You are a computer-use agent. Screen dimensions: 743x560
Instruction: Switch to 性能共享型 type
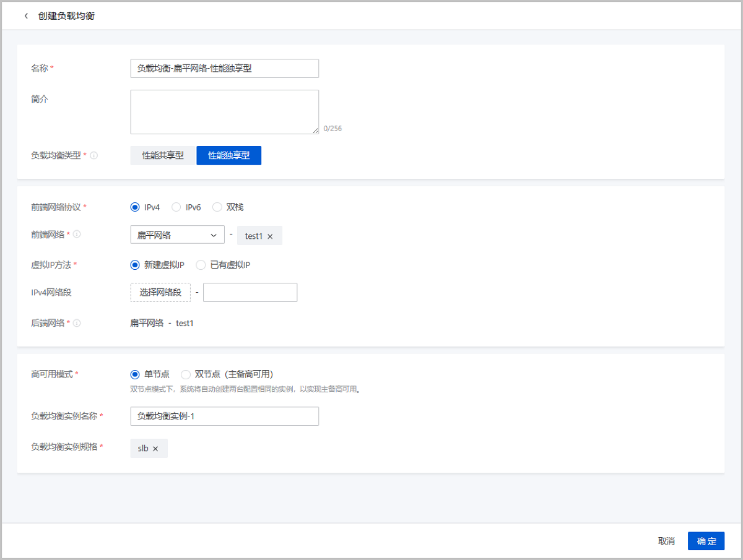click(x=163, y=156)
